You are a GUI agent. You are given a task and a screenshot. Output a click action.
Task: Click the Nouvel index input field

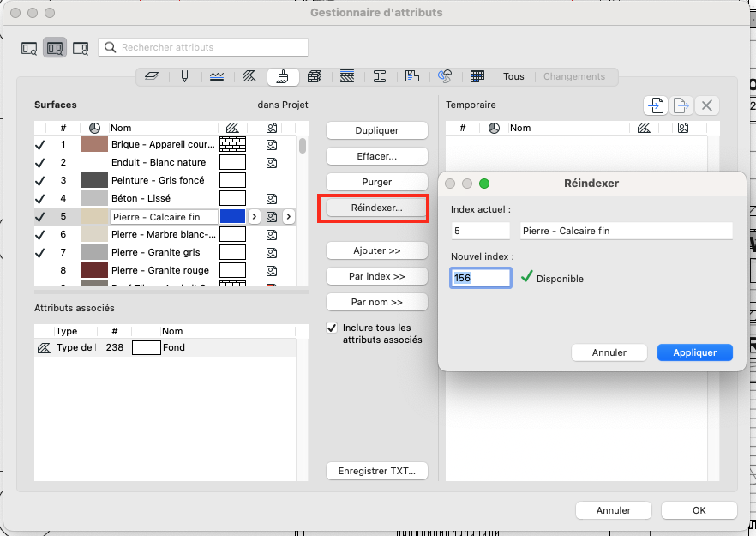point(481,278)
